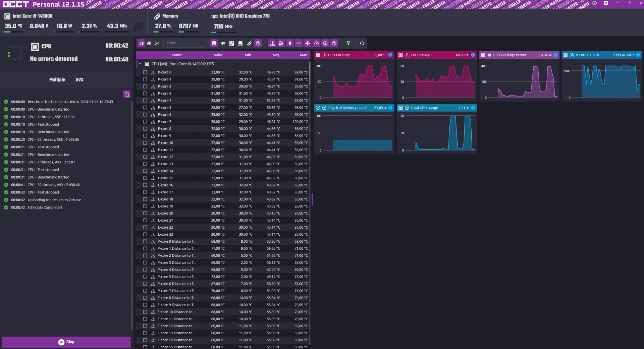Toggle the storage drive sensor filter icon
Screen dimensions: 644x349
[x=240, y=43]
